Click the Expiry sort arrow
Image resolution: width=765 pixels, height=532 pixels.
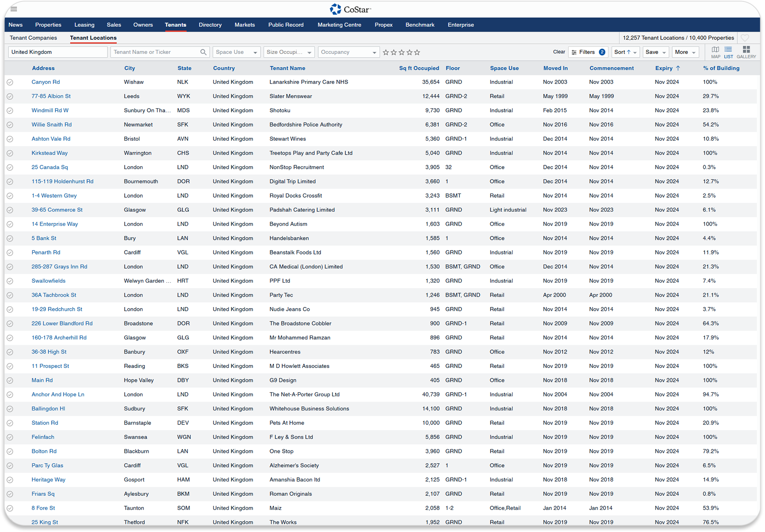tap(678, 68)
